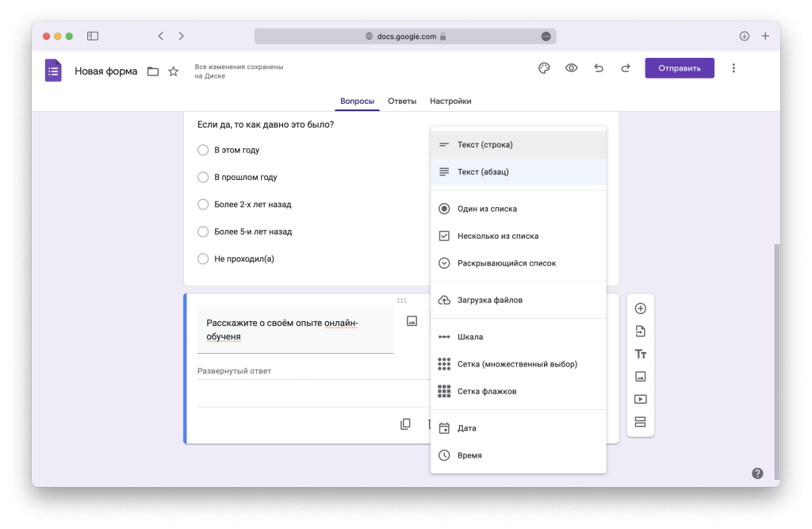This screenshot has width=812, height=529.
Task: Add title and description block
Action: point(641,354)
